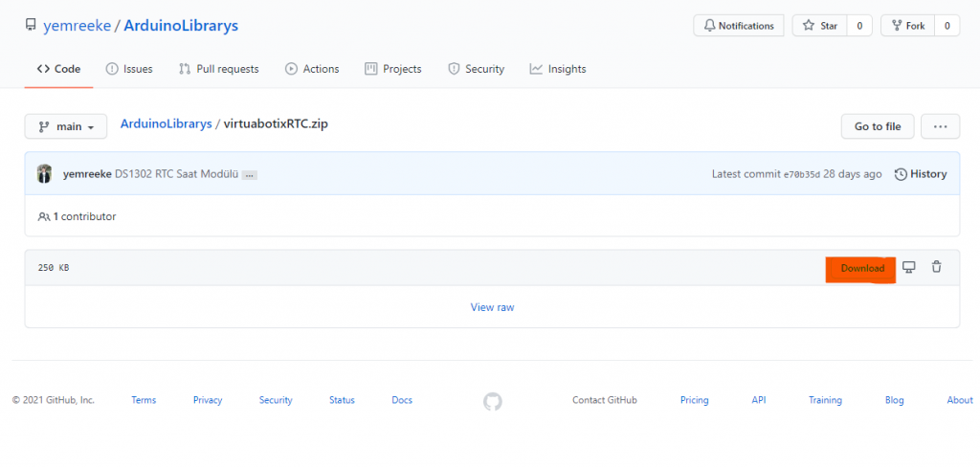This screenshot has height=468, width=980.
Task: Open the footer API link
Action: [x=759, y=400]
